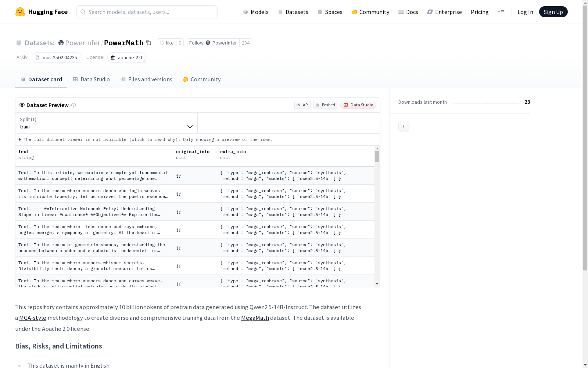Click the table scrollbar down arrow

pos(377,284)
